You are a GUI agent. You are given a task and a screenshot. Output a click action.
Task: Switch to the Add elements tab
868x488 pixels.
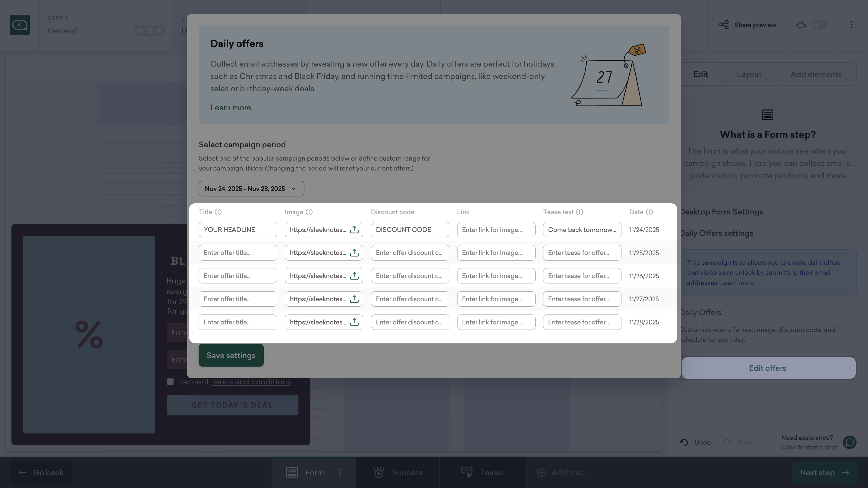(816, 74)
